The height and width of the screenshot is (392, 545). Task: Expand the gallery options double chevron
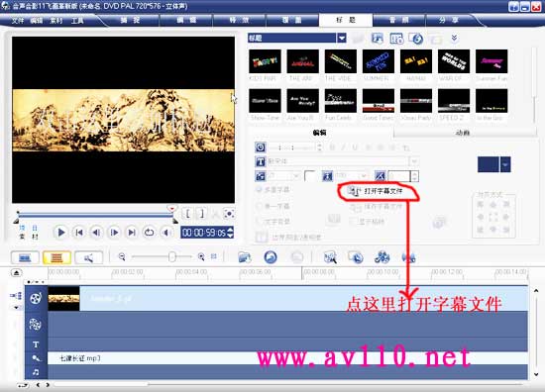point(454,39)
